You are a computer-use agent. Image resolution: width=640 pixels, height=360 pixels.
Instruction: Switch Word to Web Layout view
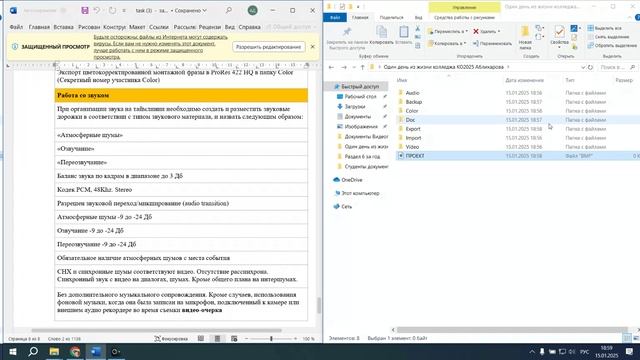(x=234, y=339)
